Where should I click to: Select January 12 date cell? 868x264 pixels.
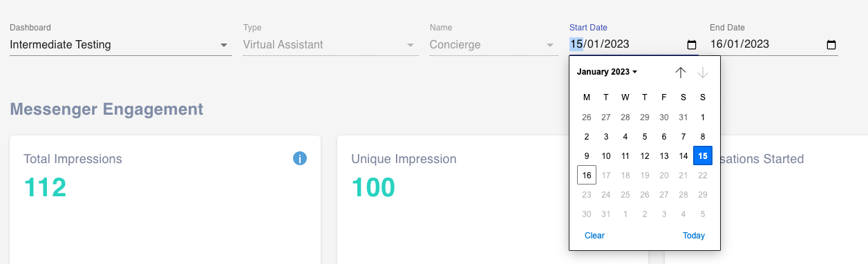point(645,156)
